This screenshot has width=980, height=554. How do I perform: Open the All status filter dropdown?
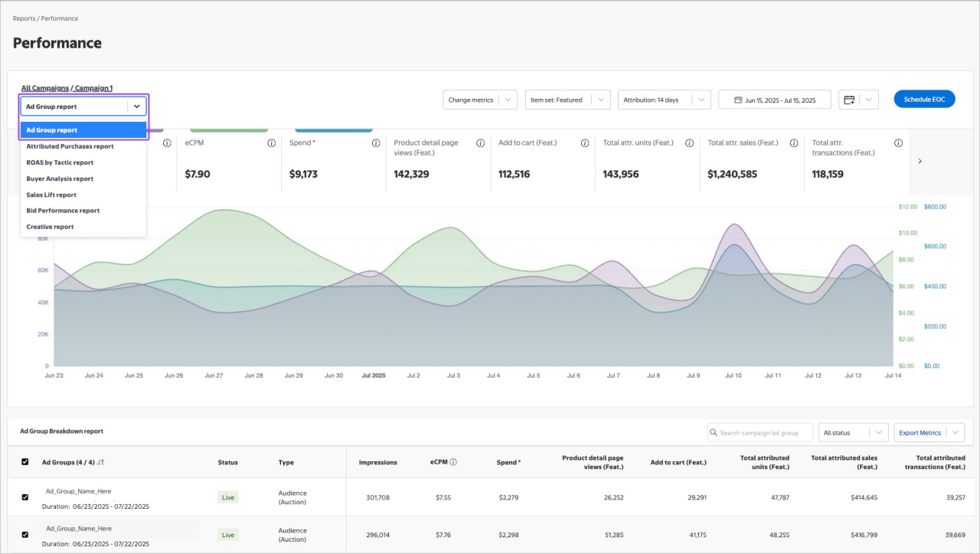(853, 433)
